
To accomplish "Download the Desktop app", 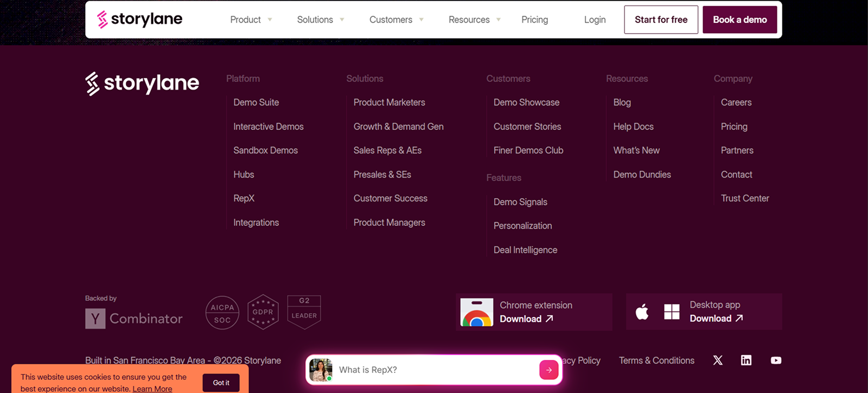I will (x=717, y=319).
